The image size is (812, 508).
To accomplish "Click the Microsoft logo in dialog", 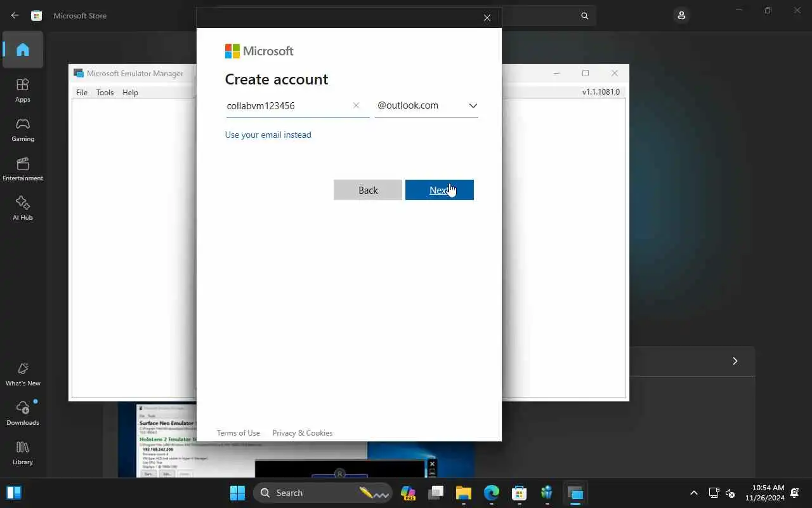I will pos(259,51).
